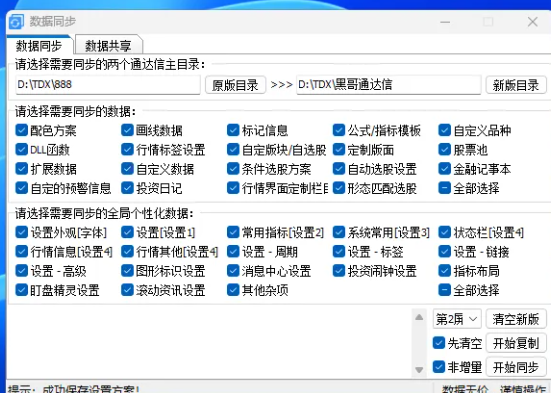Toggle the 公式/指标模板 checkbox

pyautogui.click(x=339, y=130)
